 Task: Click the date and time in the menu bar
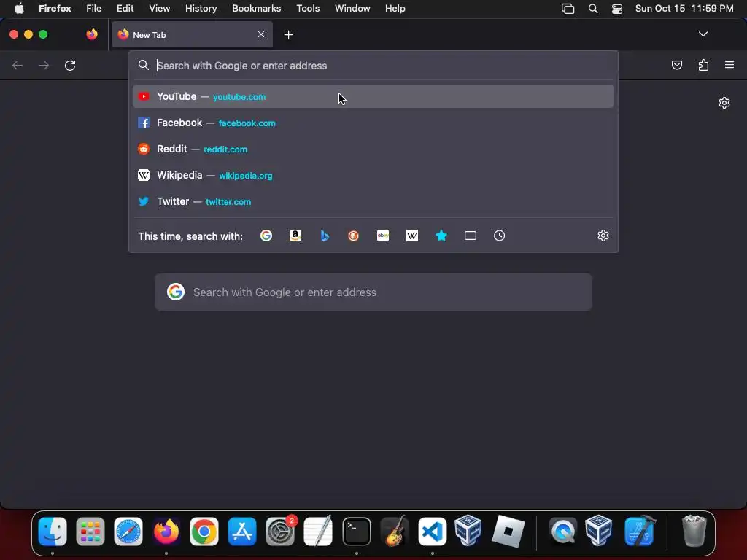point(684,9)
